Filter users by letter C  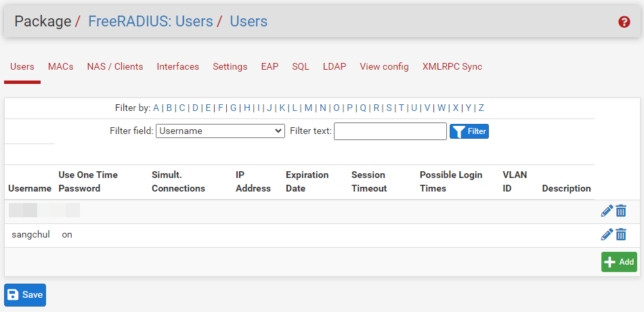(182, 108)
